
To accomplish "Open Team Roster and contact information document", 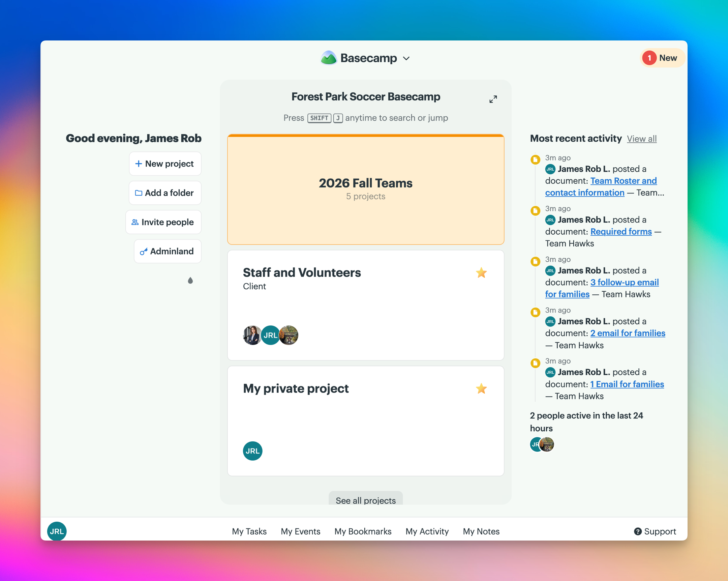I will click(601, 186).
